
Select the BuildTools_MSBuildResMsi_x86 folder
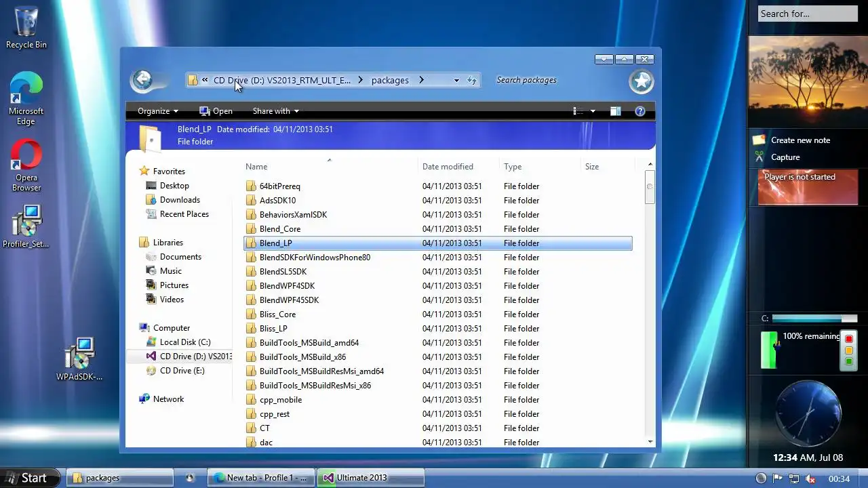pos(437,385)
